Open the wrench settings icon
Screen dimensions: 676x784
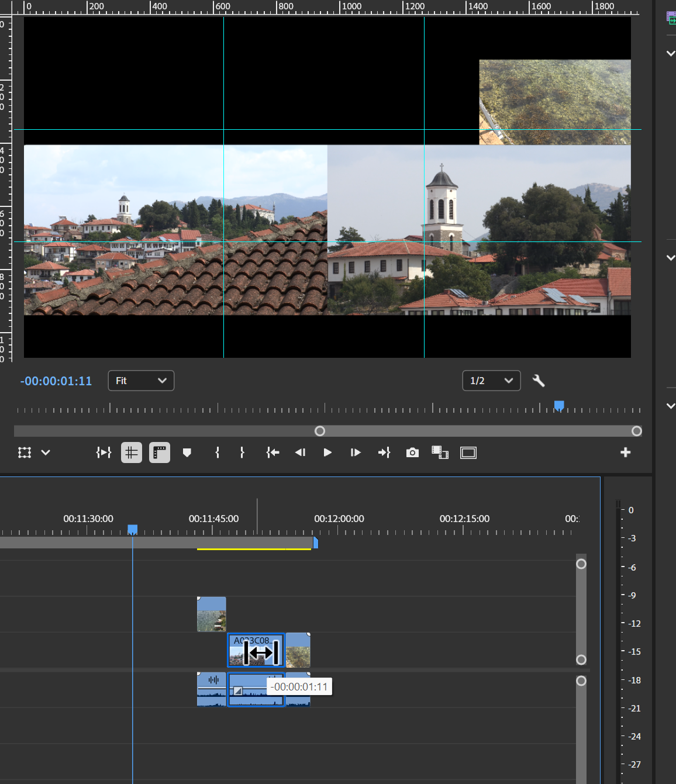click(x=539, y=381)
